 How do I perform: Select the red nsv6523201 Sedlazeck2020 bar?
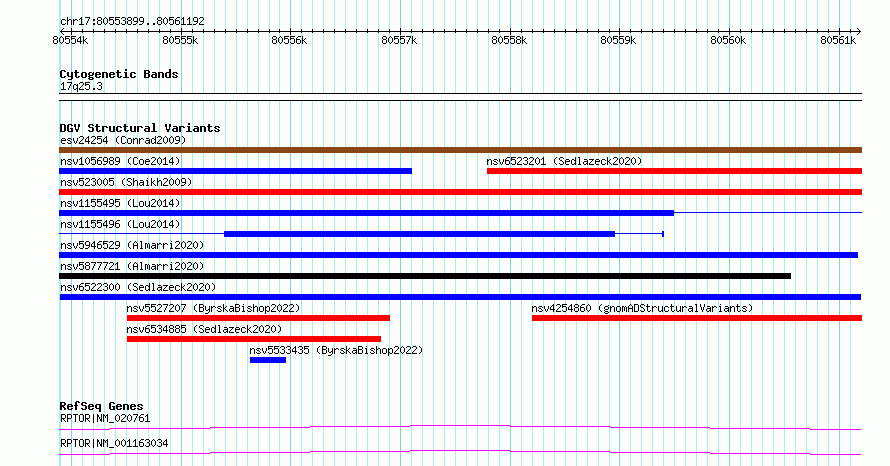[674, 171]
